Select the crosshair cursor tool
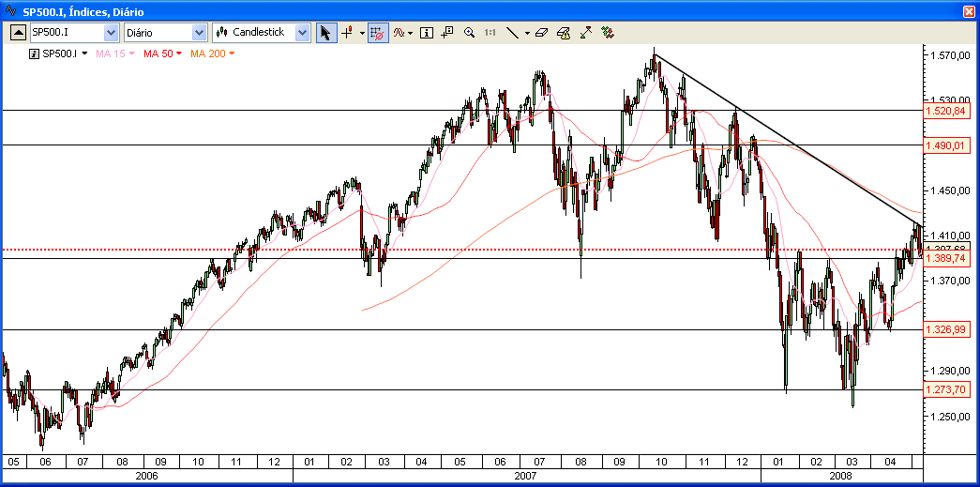The image size is (980, 487). (x=348, y=33)
